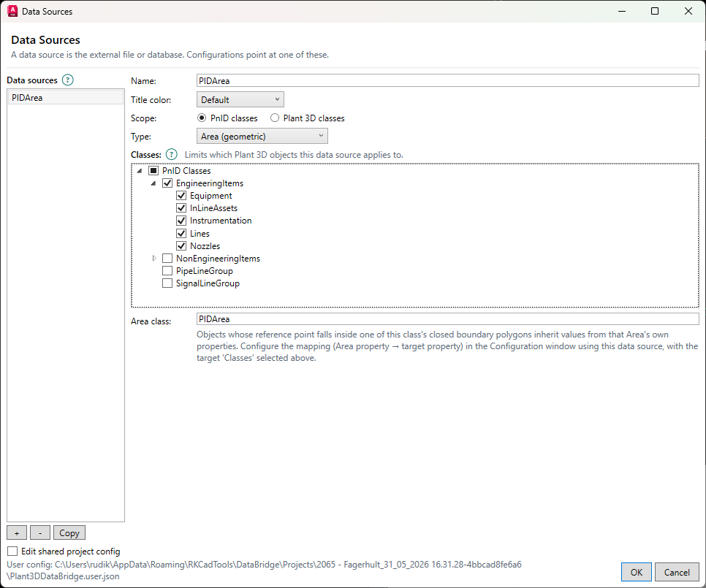Toggle the PnID Classes root checkbox
The height and width of the screenshot is (588, 706).
[x=153, y=170]
